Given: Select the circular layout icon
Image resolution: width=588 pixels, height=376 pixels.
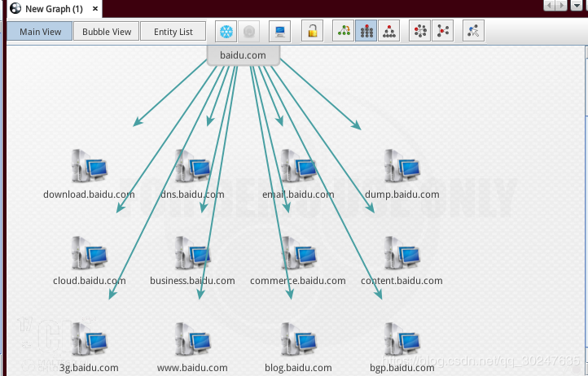Looking at the screenshot, I should pos(420,31).
